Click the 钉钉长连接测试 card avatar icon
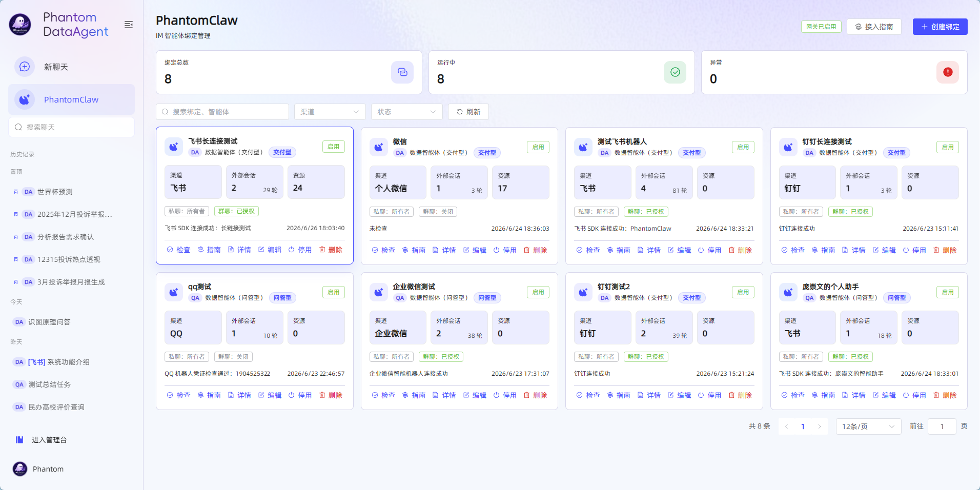The height and width of the screenshot is (490, 980). point(788,147)
